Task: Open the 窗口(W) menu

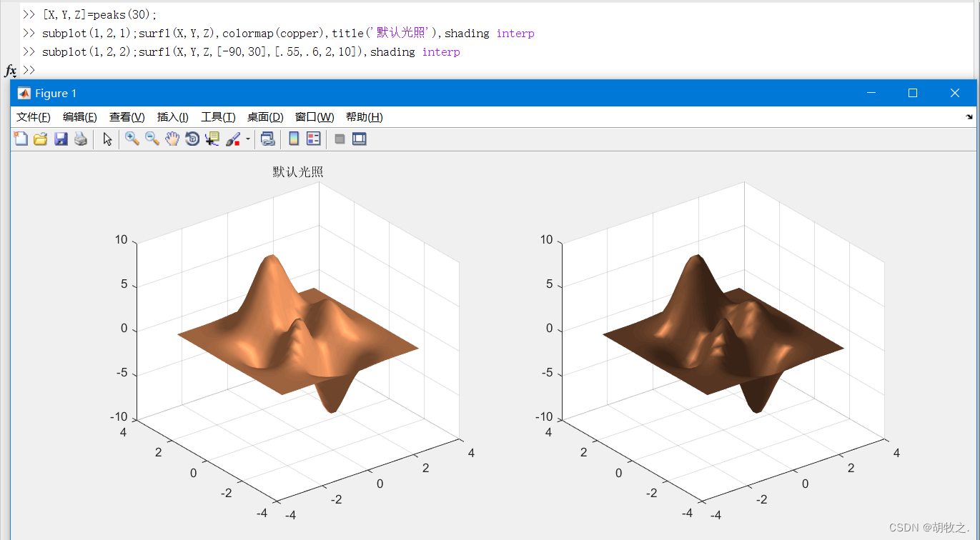Action: 315,117
